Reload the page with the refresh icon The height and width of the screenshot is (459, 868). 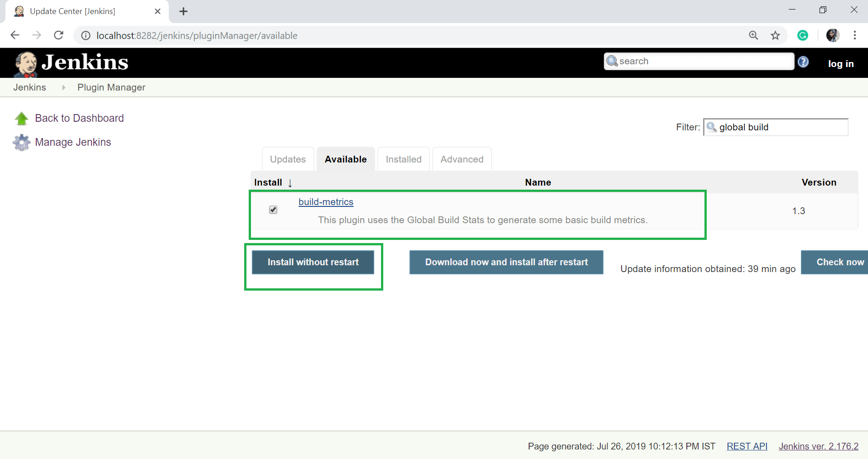(x=58, y=35)
